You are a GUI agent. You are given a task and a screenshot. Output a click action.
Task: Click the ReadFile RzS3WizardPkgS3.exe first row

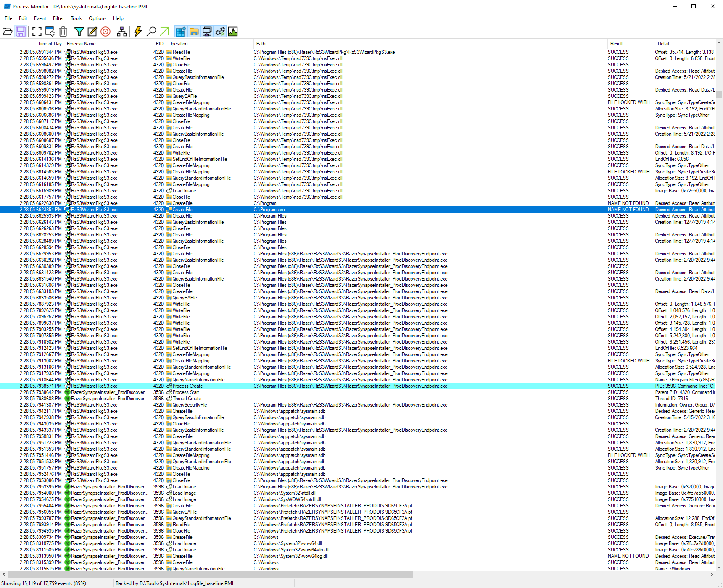pos(358,52)
